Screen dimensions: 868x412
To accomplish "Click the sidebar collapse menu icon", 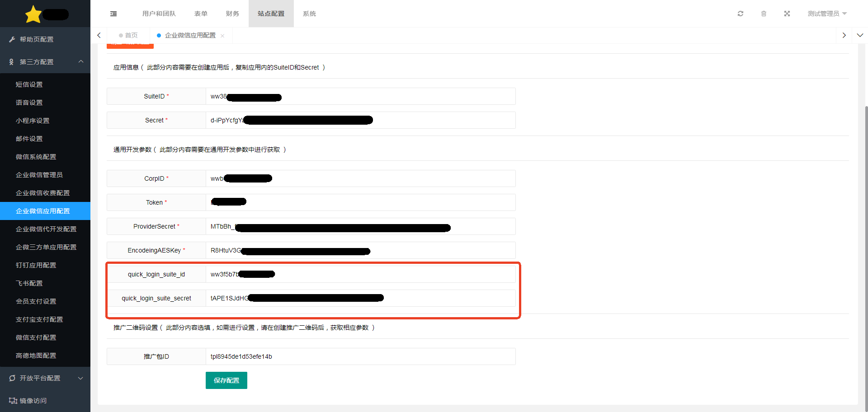I will click(113, 14).
